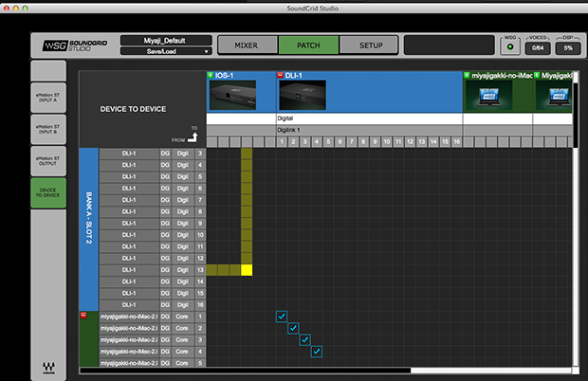Select DLI-1 Digi source row 3

tap(153, 154)
